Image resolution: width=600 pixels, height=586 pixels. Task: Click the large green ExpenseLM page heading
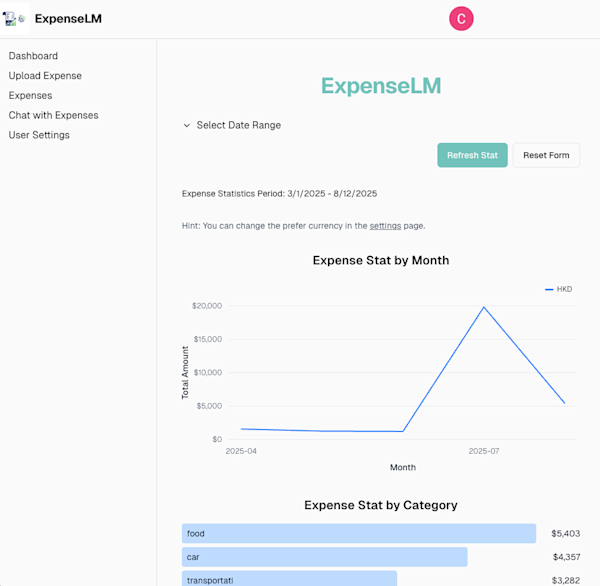click(x=381, y=86)
